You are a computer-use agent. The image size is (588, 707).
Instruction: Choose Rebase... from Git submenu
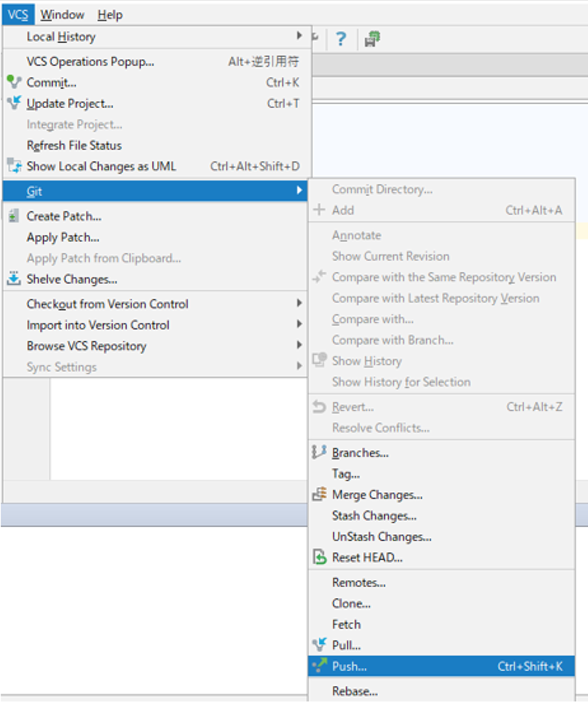pos(442,691)
